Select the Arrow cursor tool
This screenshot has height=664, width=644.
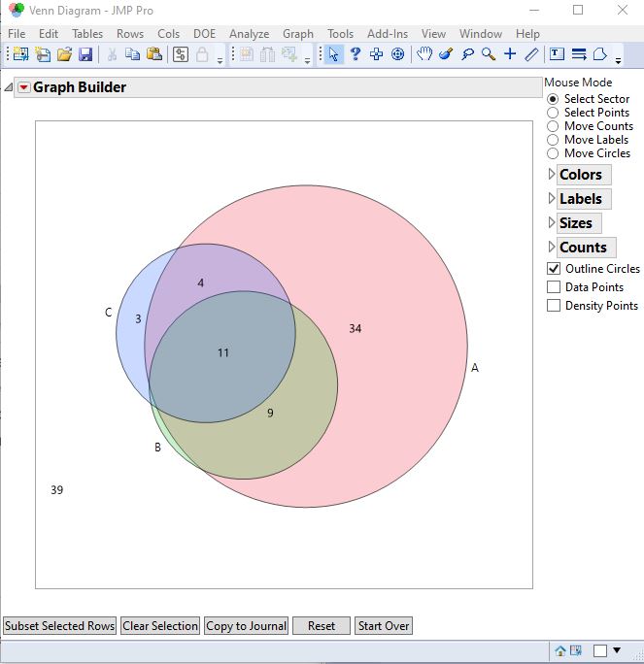tap(333, 54)
